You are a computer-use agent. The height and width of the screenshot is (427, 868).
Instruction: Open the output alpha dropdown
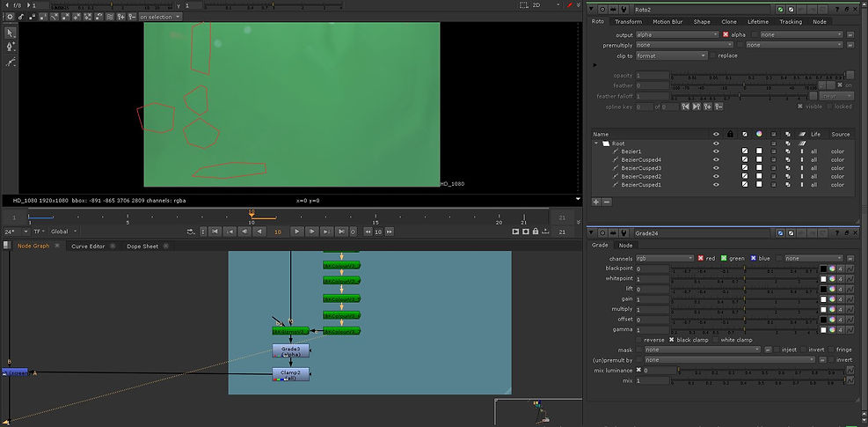coord(677,35)
